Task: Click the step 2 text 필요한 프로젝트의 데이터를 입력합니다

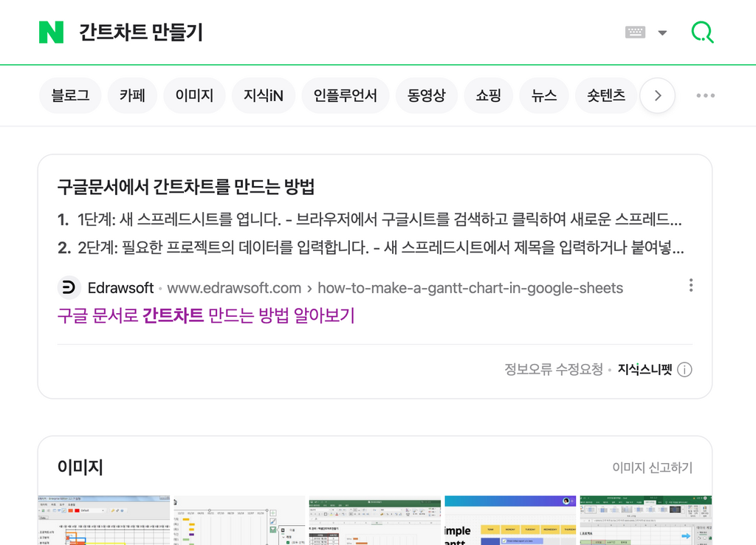Action: click(x=245, y=248)
